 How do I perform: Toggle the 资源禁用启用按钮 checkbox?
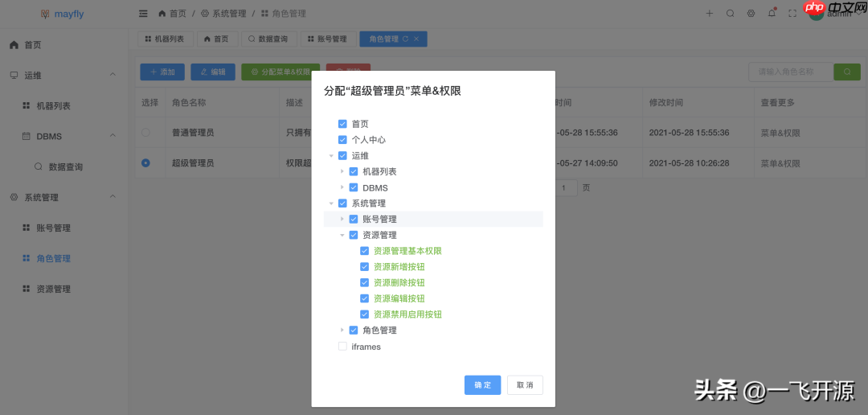tap(364, 314)
